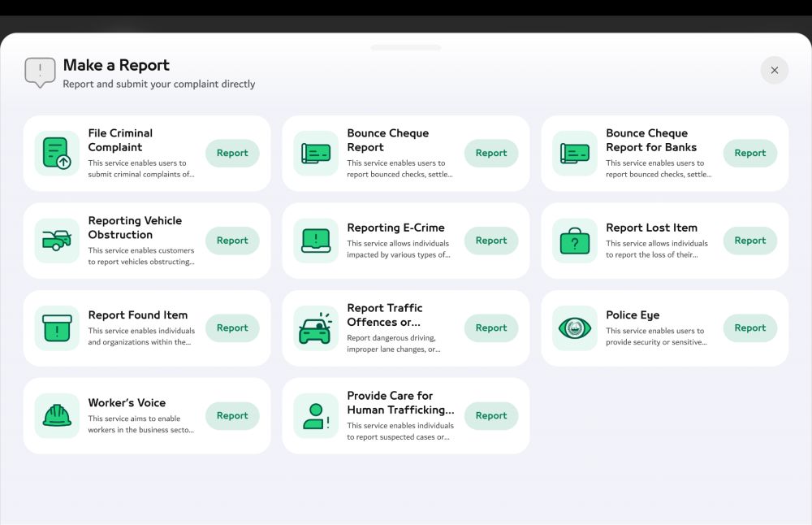This screenshot has height=525, width=812.
Task: Click Report for Provide Care for Human Trafficking
Action: [x=491, y=415]
